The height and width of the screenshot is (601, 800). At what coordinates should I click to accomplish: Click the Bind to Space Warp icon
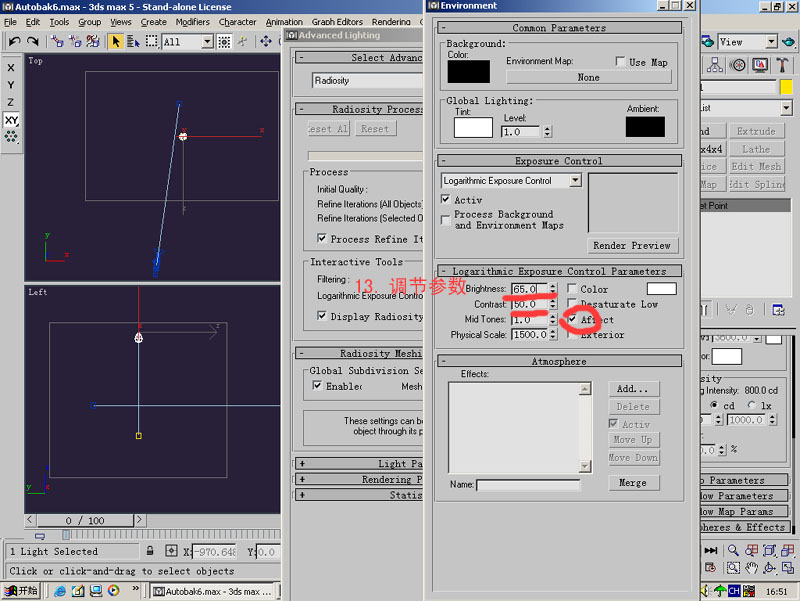93,41
